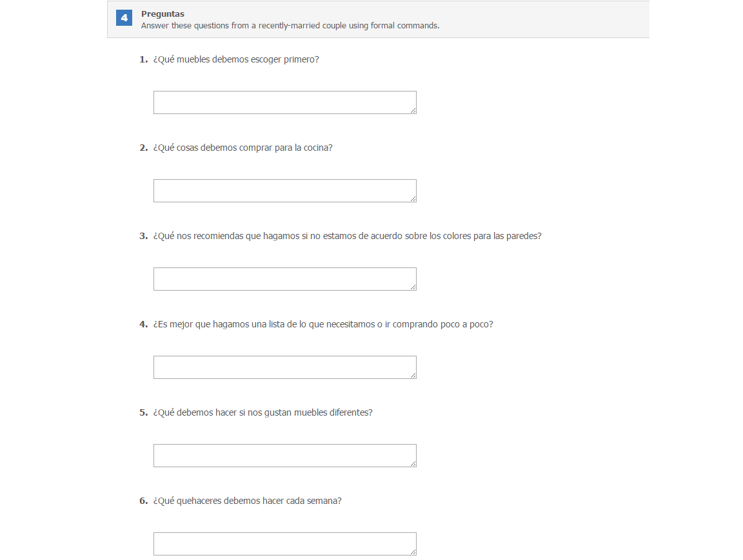Screen dimensions: 743x560
Task: Focus the answer field for question 3
Action: click(x=285, y=279)
